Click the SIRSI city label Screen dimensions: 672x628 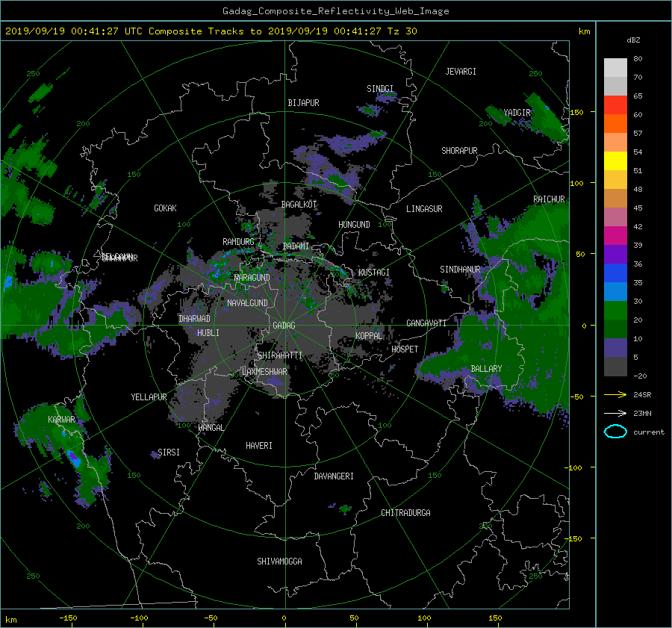point(169,453)
